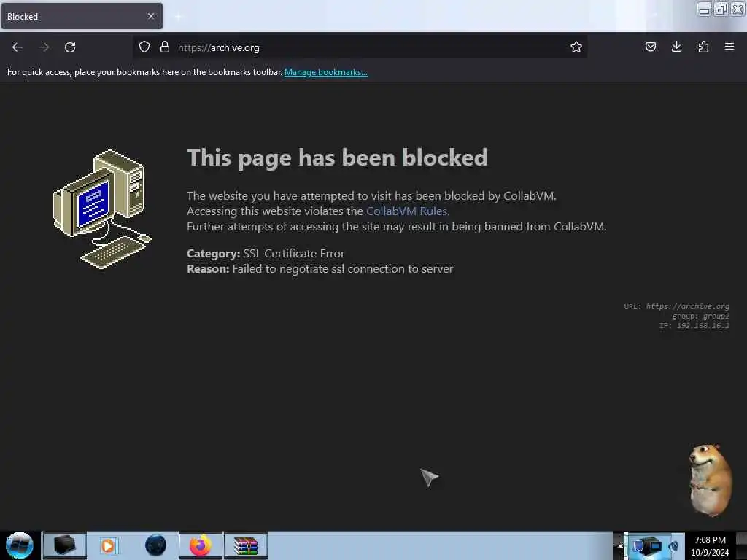Open the Firefox hamburger menu

pos(729,47)
